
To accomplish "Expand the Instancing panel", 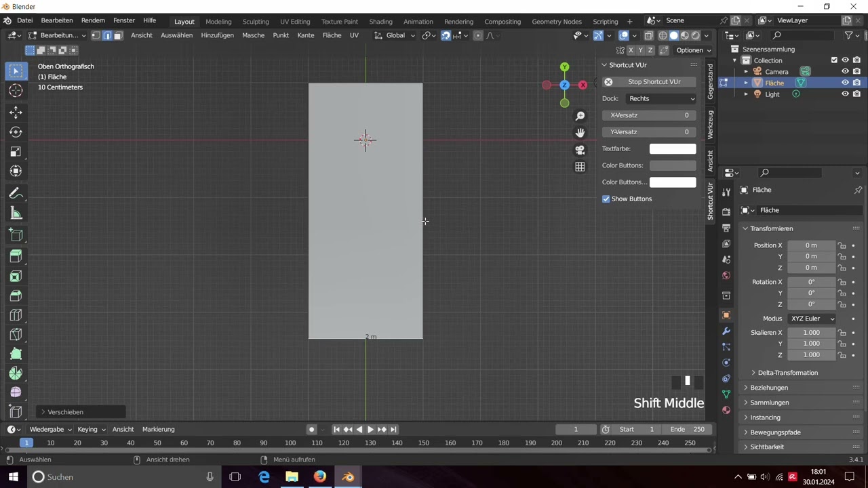I will pyautogui.click(x=765, y=418).
